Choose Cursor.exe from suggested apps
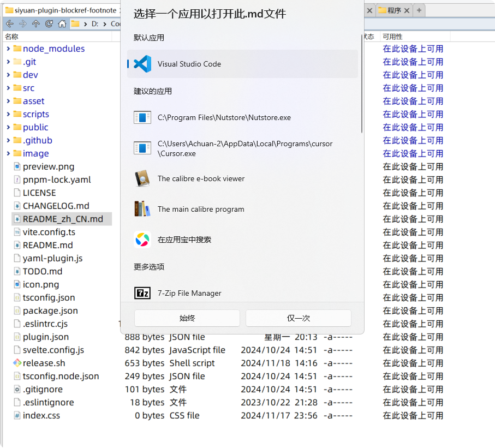Screen dimensions: 495x448 [242, 148]
